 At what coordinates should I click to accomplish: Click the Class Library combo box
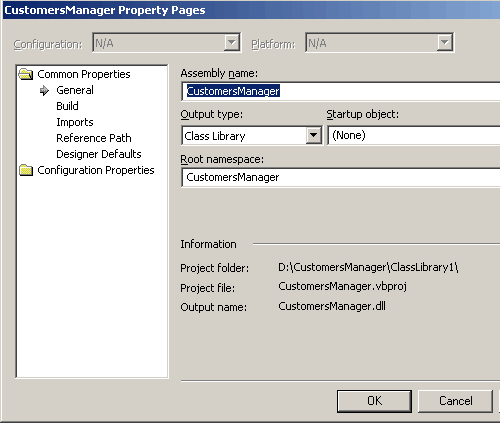click(x=252, y=135)
